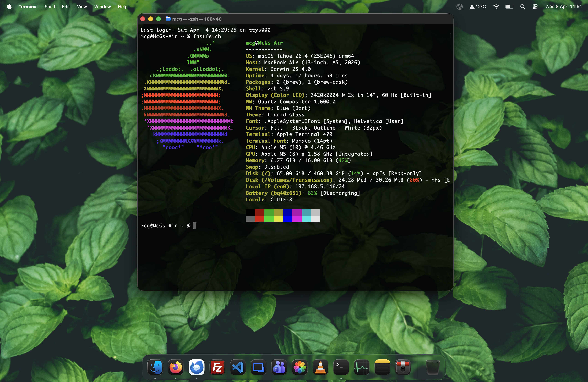588x382 pixels.
Task: Open Activity Monitor from the Dock
Action: coord(361,367)
